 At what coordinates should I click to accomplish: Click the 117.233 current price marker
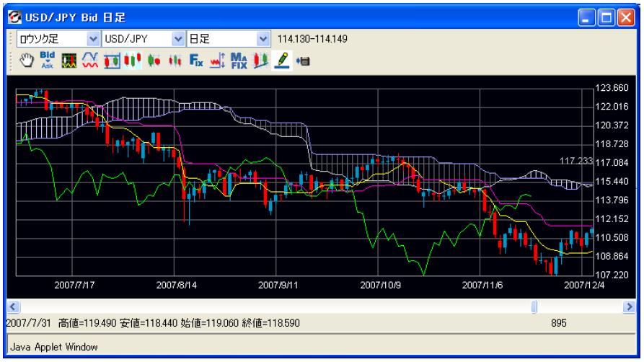[x=576, y=161]
